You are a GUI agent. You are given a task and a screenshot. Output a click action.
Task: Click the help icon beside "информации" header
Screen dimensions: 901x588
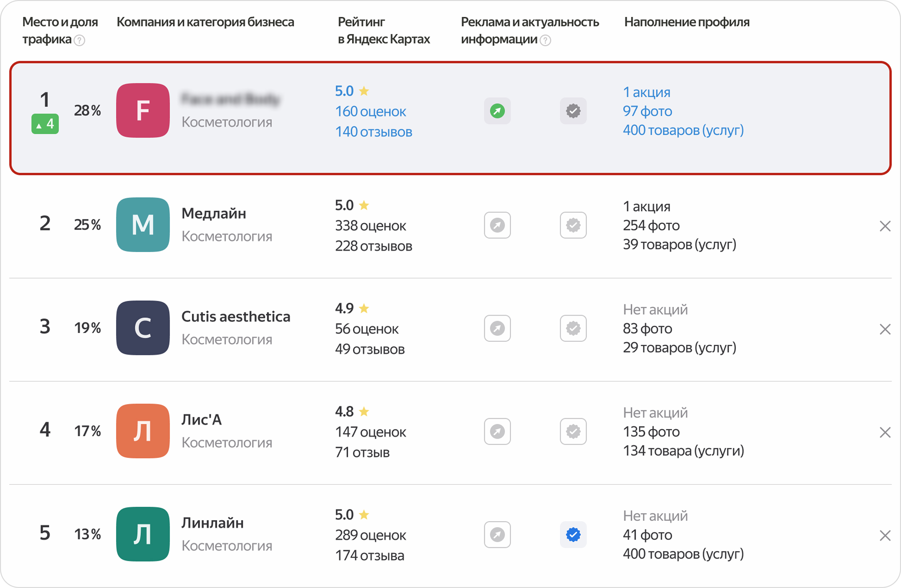click(x=545, y=40)
